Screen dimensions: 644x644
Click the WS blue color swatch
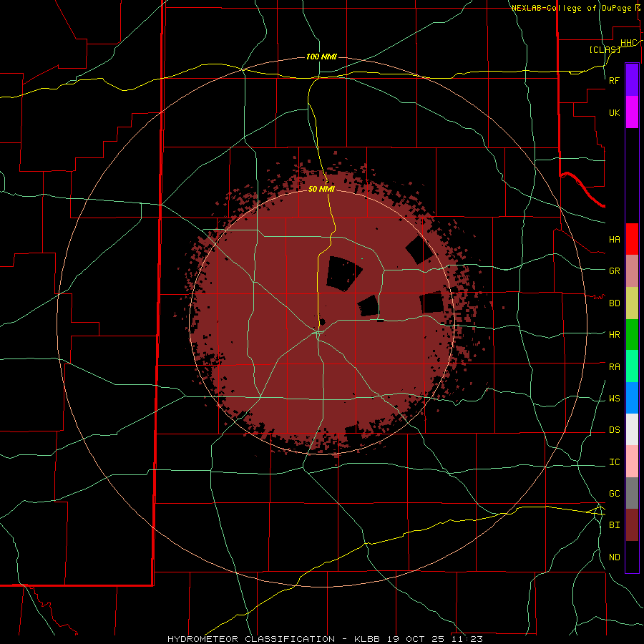point(632,398)
